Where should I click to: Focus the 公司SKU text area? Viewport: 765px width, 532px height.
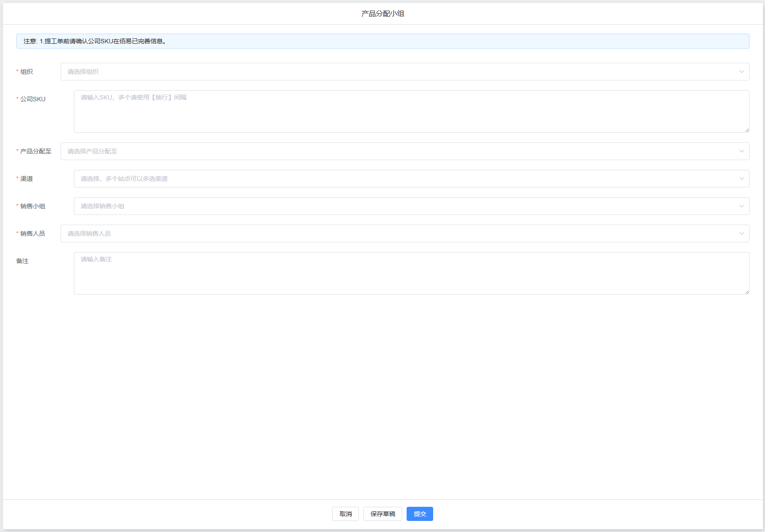click(411, 111)
